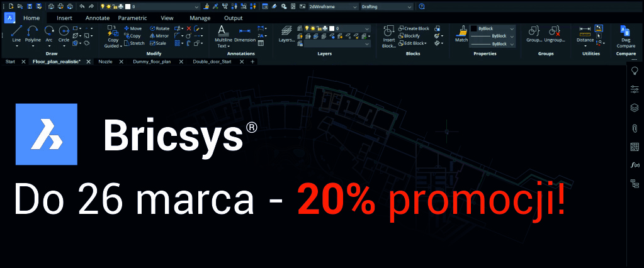Open the bottom ByBlock lineweight dropdown
Screen dimensions: 644x268
point(492,43)
